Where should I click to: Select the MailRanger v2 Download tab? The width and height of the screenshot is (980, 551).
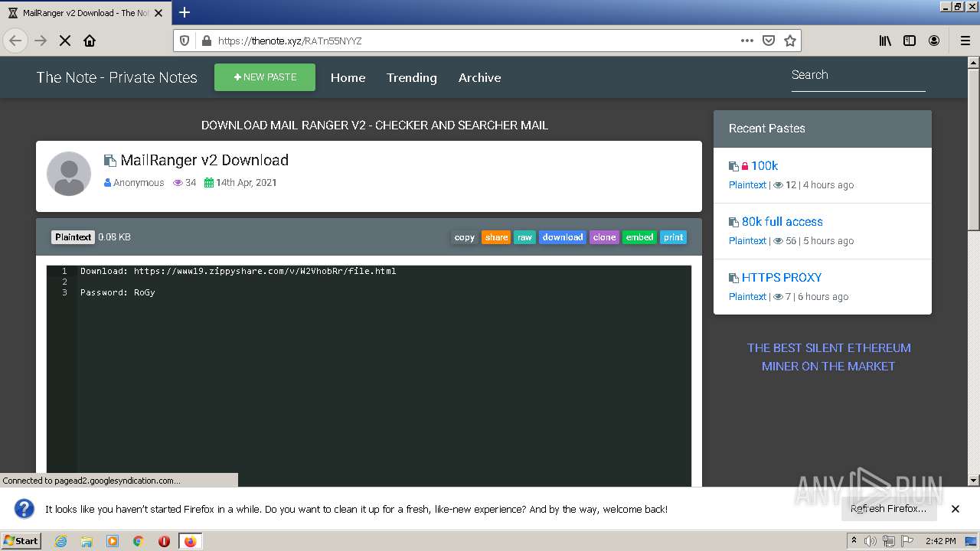coord(85,12)
